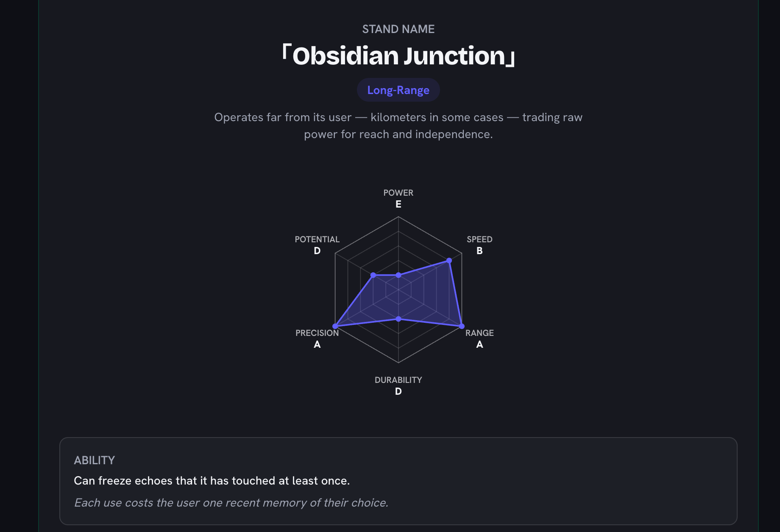Image resolution: width=780 pixels, height=532 pixels.
Task: Click the Long-Range description paragraph
Action: [398, 126]
